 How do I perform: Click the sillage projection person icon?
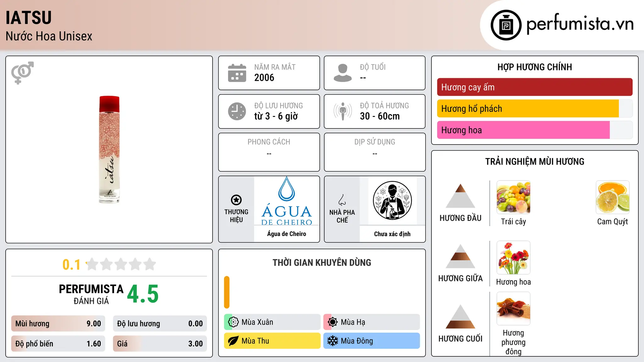[343, 111]
